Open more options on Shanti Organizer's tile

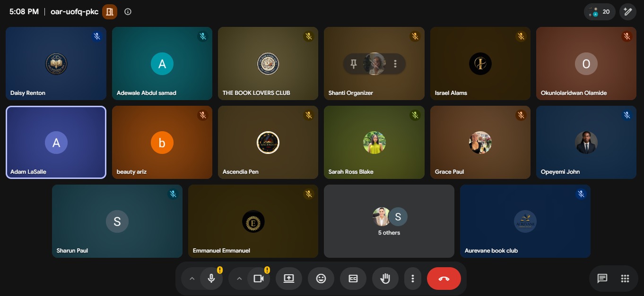[x=395, y=64]
